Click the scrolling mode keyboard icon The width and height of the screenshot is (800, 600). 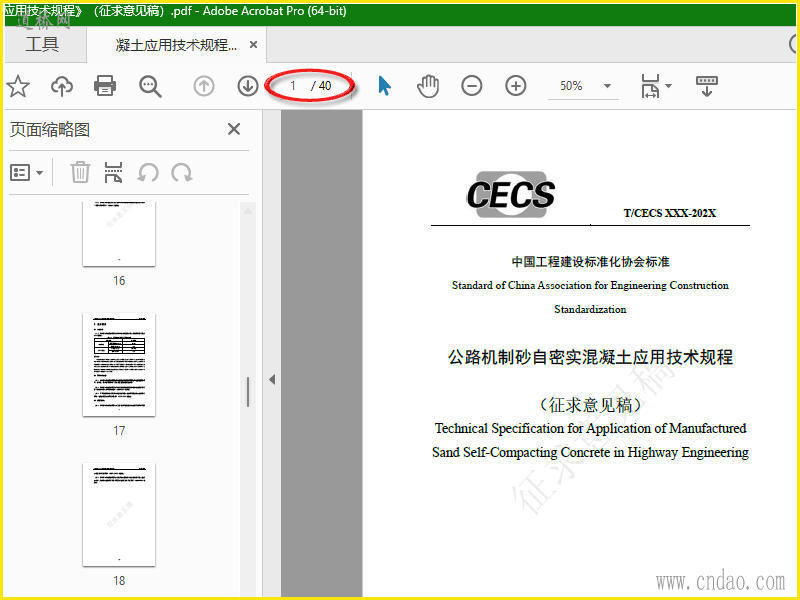point(707,86)
